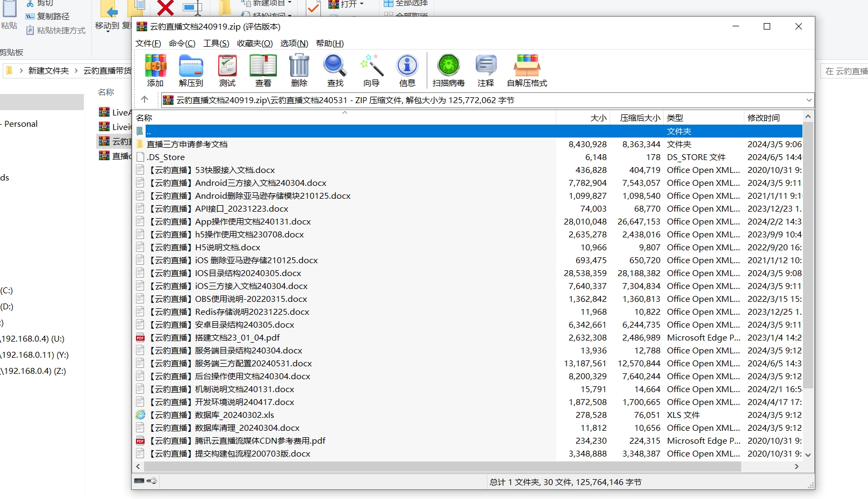
Task: Click 新建文件夹 in Explorer breadcrumb
Action: coord(48,70)
